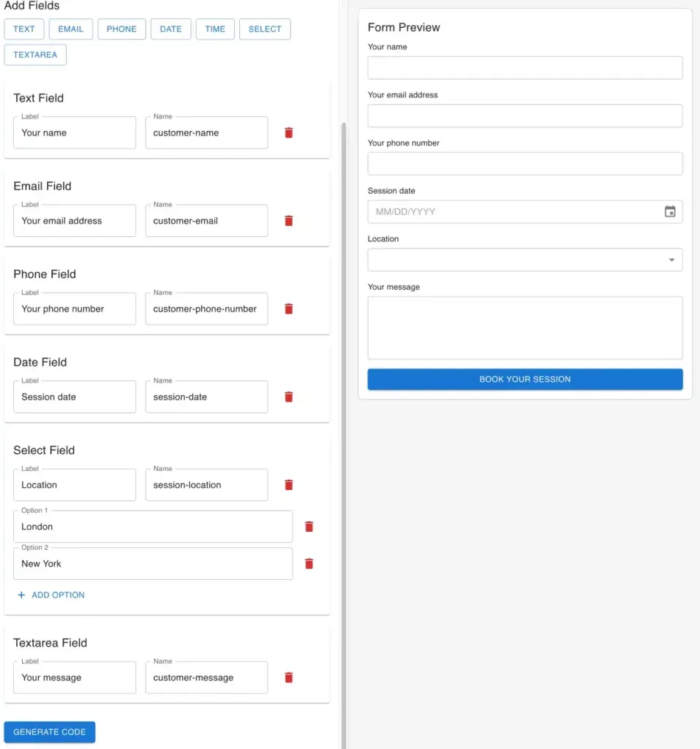Delete the Text Field row

289,133
